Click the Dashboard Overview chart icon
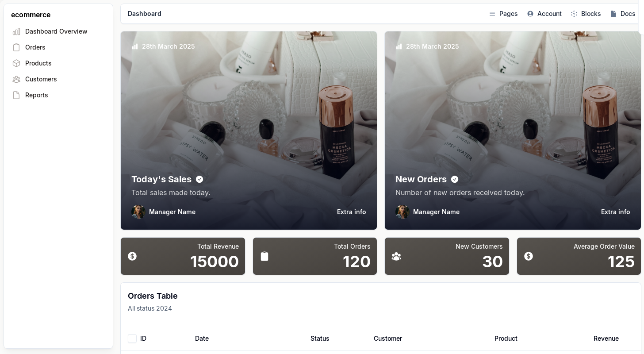644x354 pixels. [x=16, y=31]
